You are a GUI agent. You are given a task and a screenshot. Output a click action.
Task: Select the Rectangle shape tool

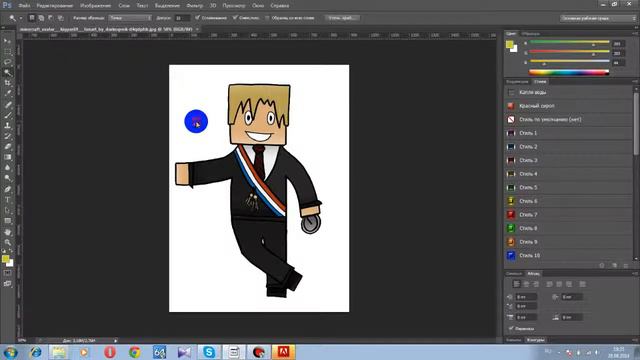tap(7, 221)
